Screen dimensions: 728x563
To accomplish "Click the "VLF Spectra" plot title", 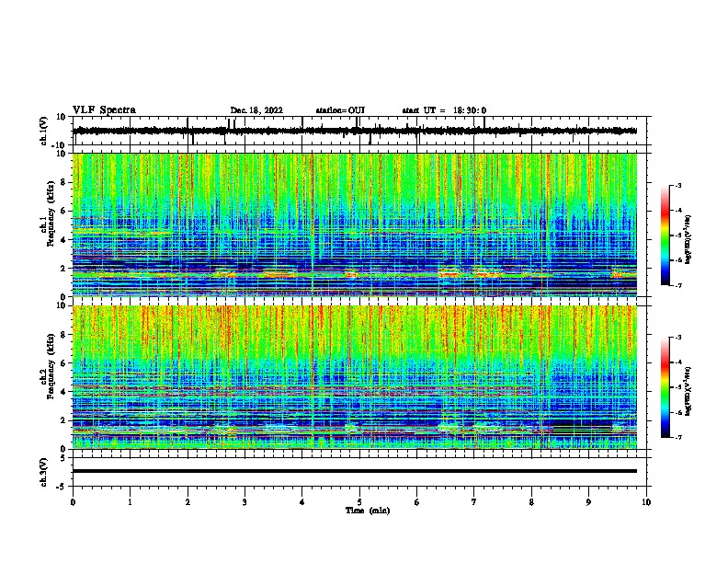I will pos(104,110).
